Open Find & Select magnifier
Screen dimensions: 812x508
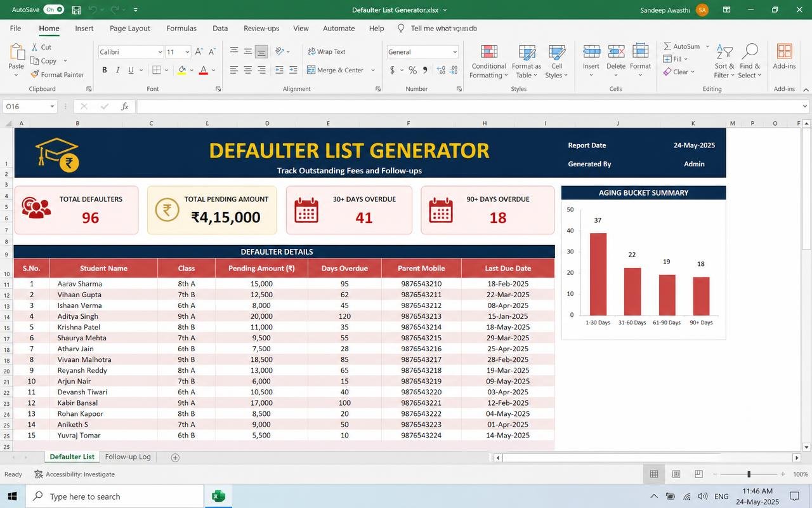click(750, 62)
